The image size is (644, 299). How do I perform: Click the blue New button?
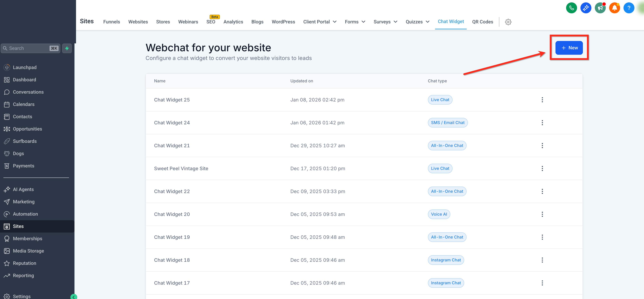click(x=569, y=48)
